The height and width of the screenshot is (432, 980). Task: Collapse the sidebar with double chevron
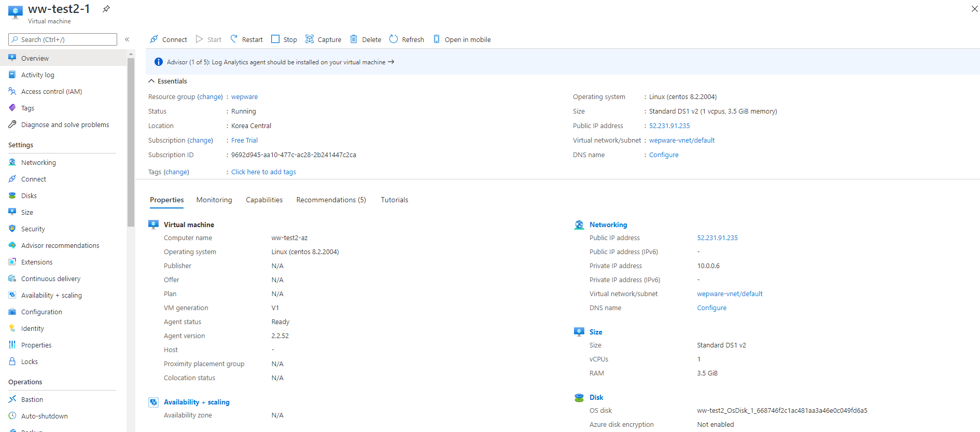point(127,39)
